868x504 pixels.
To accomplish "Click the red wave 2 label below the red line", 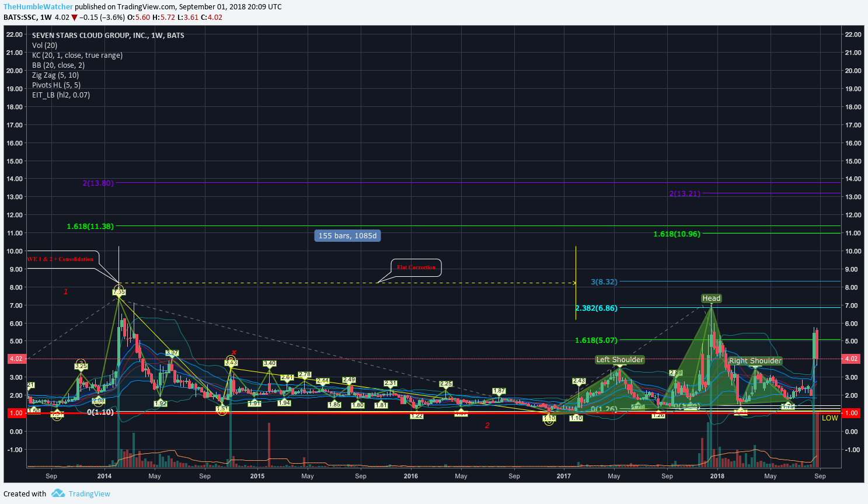I will coord(487,425).
